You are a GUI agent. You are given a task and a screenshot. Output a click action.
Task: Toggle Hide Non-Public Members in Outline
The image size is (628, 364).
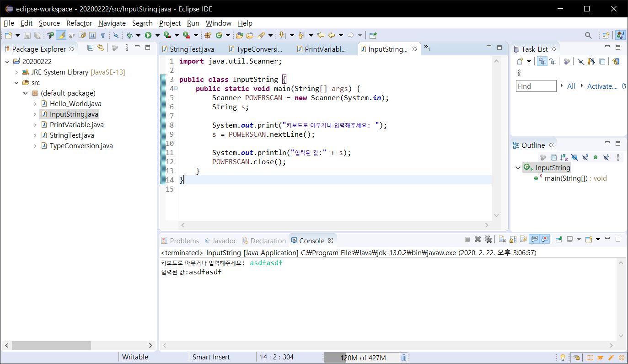click(x=596, y=157)
